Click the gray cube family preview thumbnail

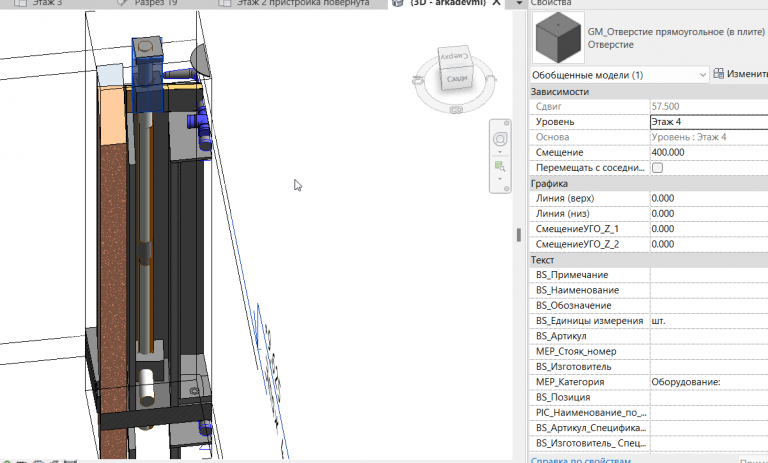pos(557,40)
